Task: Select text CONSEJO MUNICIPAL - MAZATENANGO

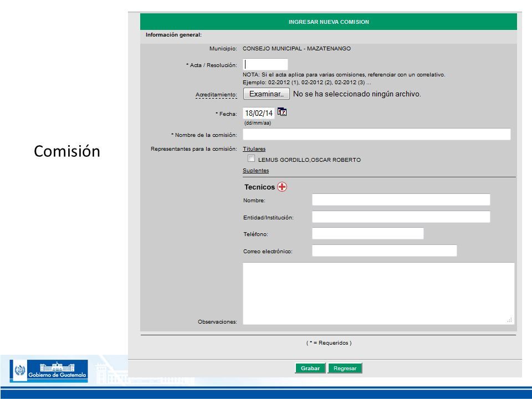Action: point(296,49)
